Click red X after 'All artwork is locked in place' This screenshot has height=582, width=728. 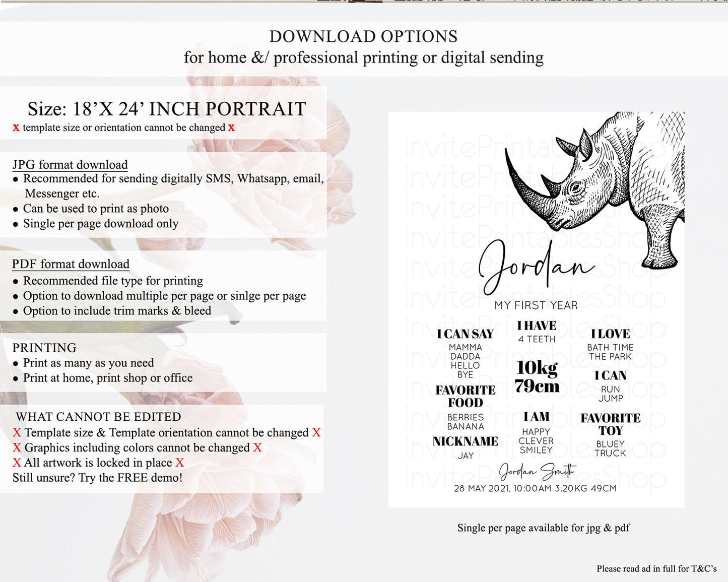tap(179, 463)
